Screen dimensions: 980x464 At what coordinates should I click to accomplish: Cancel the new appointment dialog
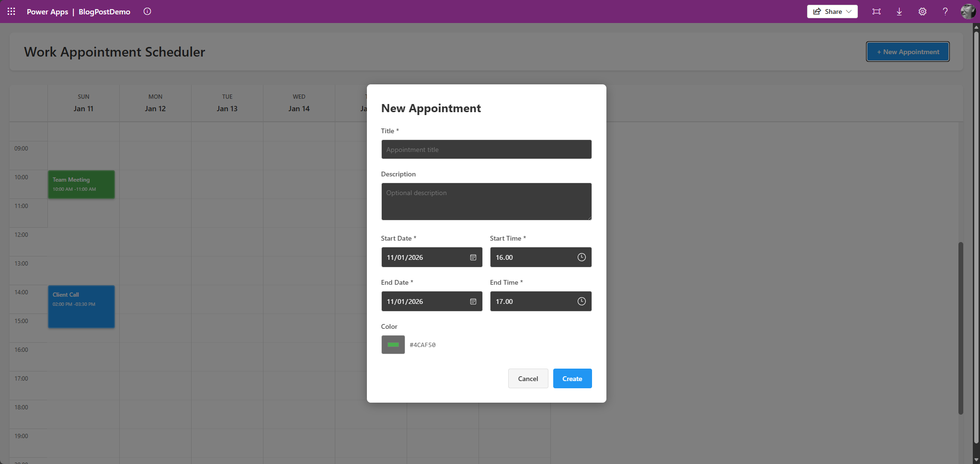coord(528,379)
